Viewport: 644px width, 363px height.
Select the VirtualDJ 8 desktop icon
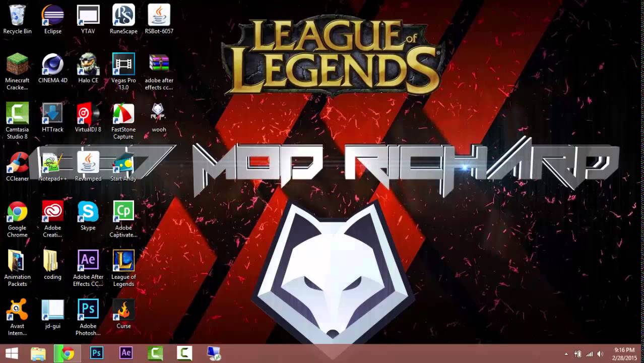(88, 117)
